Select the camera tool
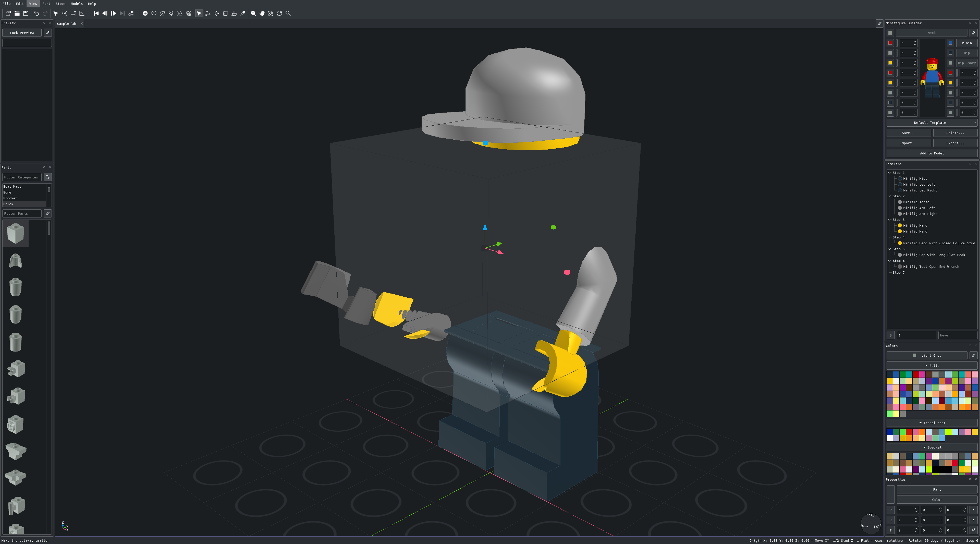Viewport: 980px width, 544px height. [189, 13]
